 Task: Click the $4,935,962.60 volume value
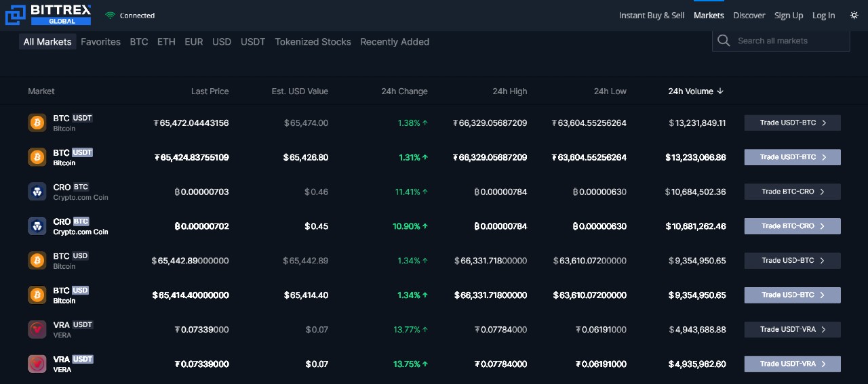(x=697, y=364)
